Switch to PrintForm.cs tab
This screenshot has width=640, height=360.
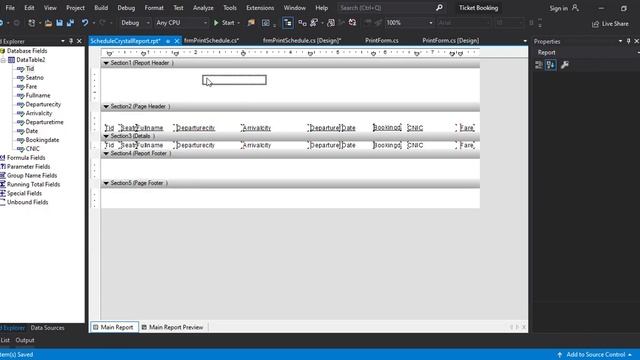382,40
